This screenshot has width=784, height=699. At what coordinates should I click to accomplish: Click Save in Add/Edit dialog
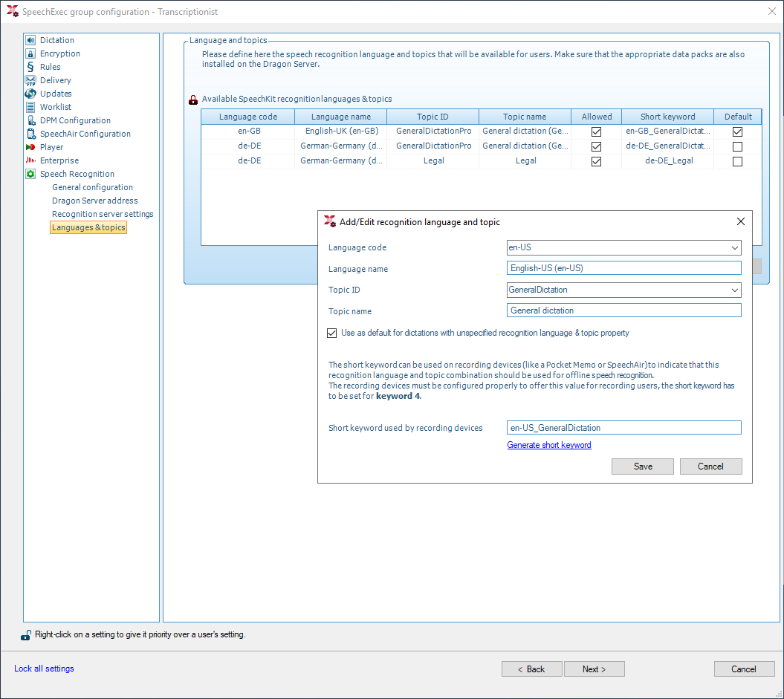click(x=643, y=466)
